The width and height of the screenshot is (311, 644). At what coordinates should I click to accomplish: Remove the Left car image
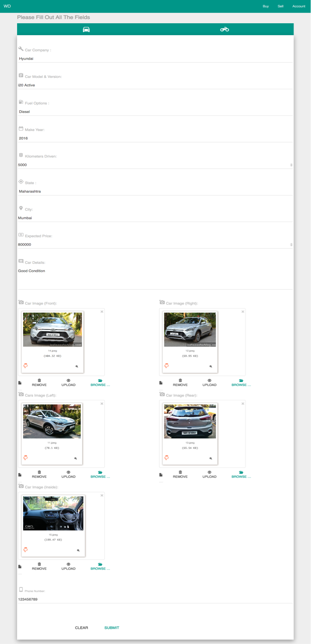39,475
